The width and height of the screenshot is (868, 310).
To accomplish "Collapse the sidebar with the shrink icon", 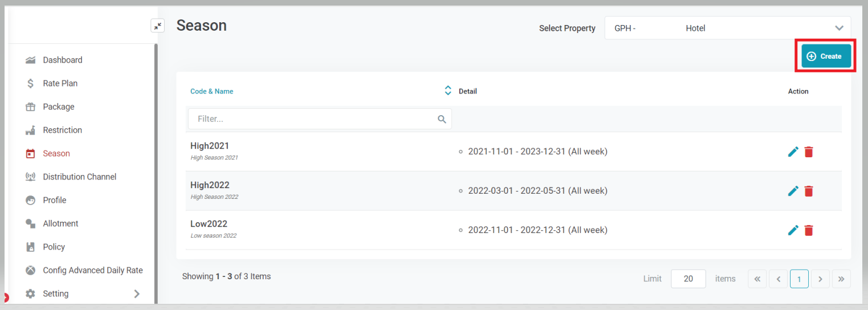I will click(x=157, y=26).
